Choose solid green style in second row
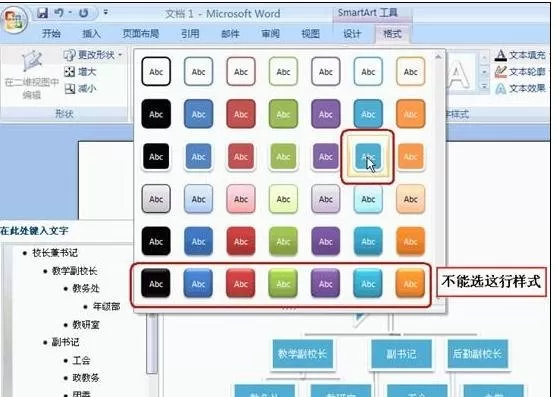 point(283,114)
